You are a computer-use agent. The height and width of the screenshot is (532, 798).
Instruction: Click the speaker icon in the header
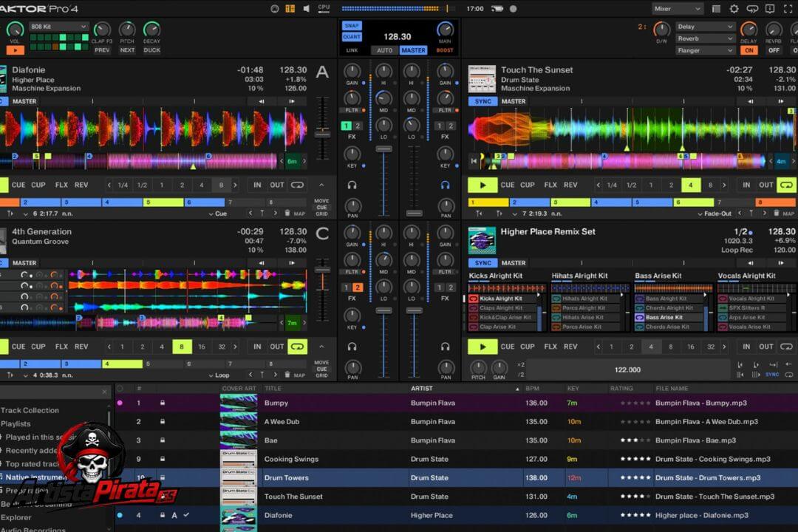click(x=307, y=9)
